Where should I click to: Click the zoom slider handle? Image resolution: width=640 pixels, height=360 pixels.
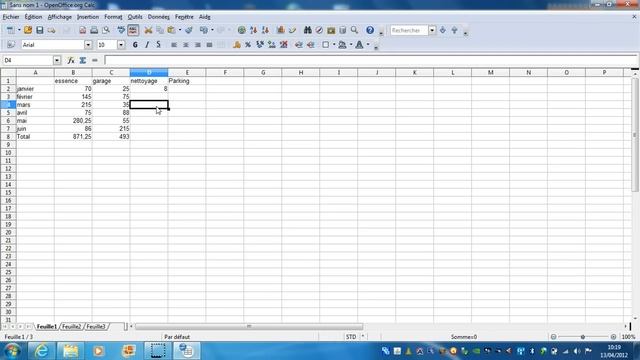pyautogui.click(x=583, y=337)
